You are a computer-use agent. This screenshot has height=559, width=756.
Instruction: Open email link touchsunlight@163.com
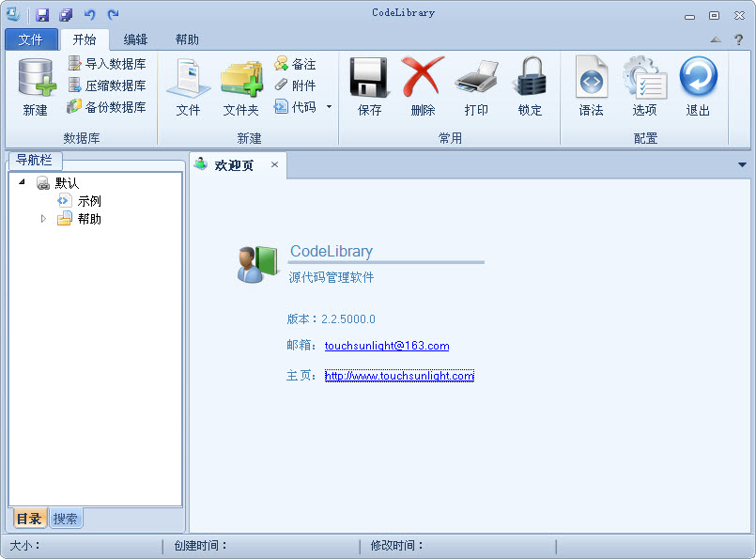(x=387, y=346)
